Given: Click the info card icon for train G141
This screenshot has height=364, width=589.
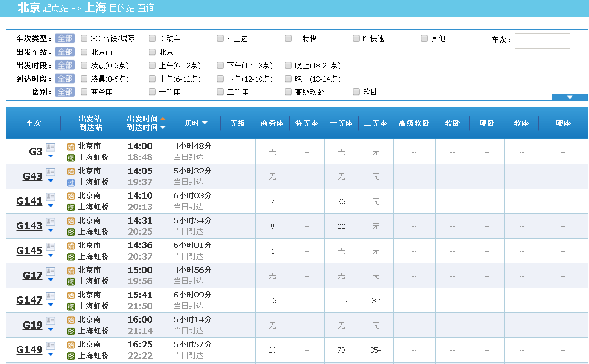Looking at the screenshot, I should (51, 196).
